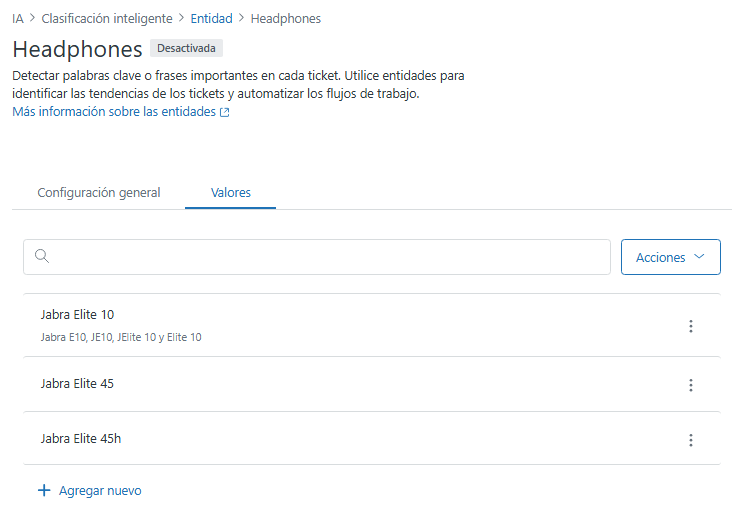Click the synonyms text Jabra E10, JE10, JElite 10 y Elite 10
735x522 pixels.
[121, 337]
